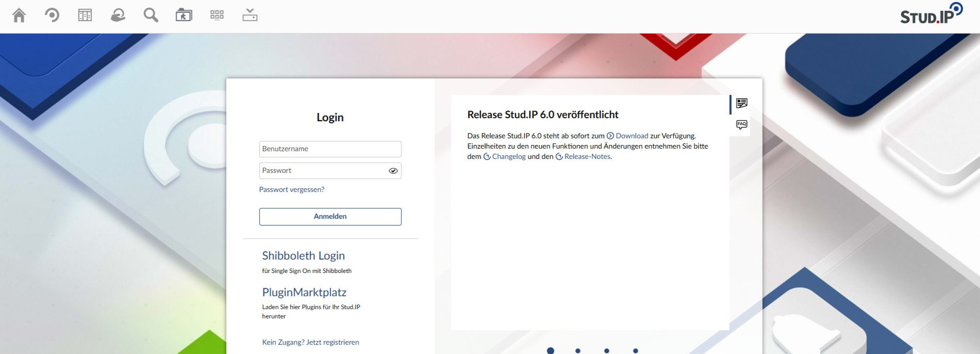Click the hand holding circle icon
This screenshot has width=980, height=354.
(118, 16)
